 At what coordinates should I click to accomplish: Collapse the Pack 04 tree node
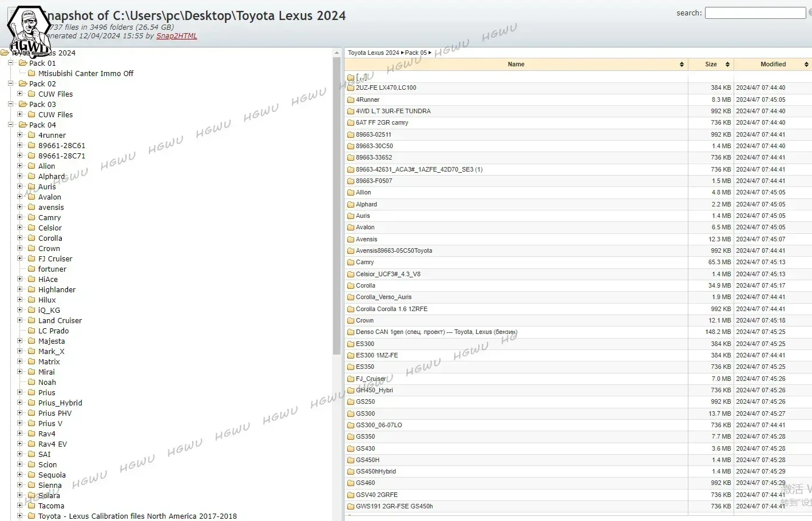[10, 125]
